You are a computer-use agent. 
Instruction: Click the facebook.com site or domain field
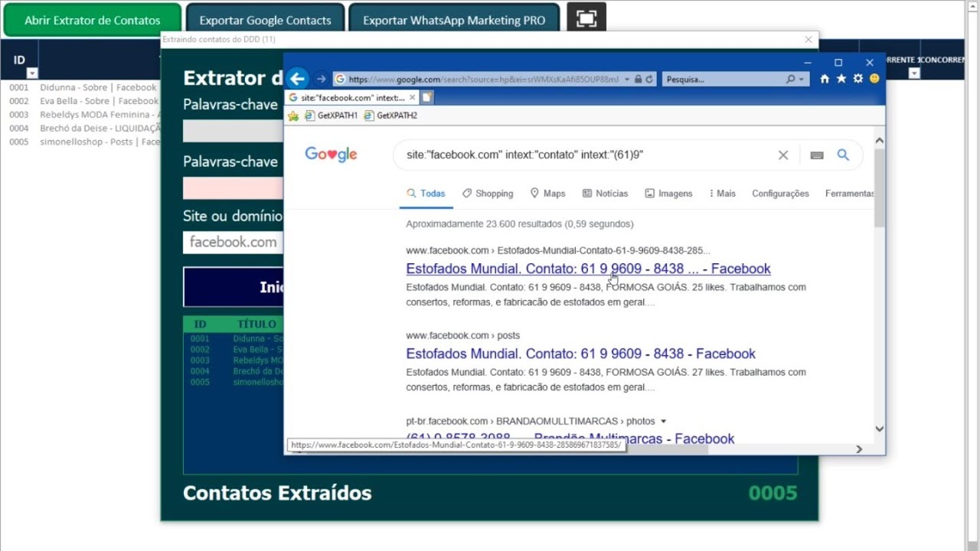[233, 243]
